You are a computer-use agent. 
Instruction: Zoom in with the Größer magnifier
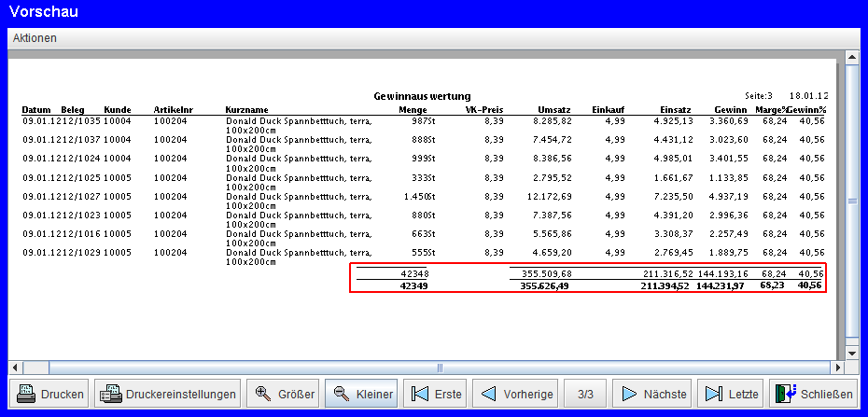pos(282,395)
